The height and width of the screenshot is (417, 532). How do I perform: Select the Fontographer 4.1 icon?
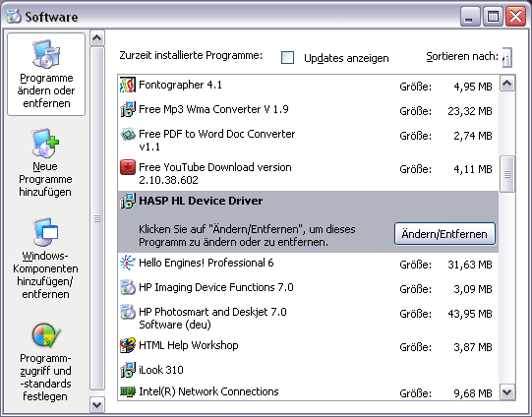coord(128,85)
